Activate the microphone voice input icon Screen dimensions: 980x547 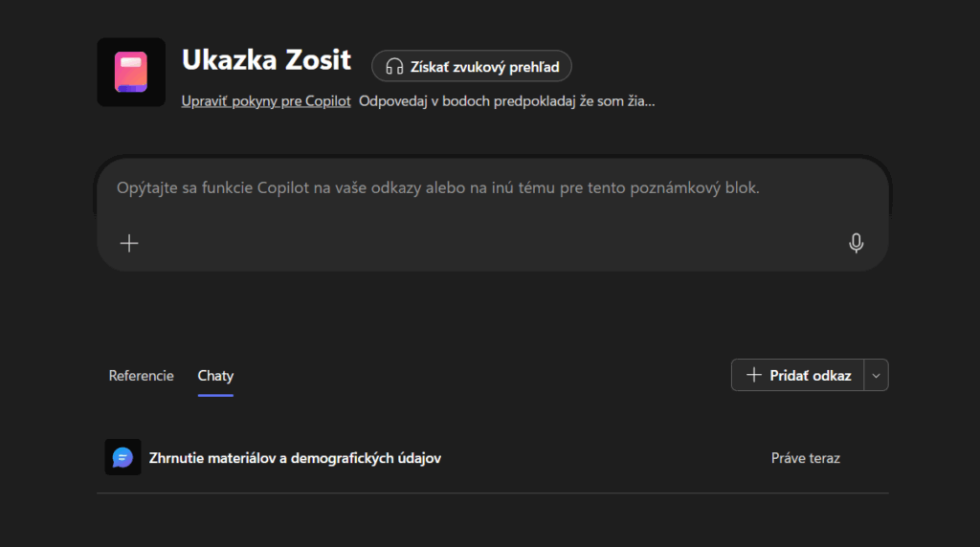pos(857,243)
